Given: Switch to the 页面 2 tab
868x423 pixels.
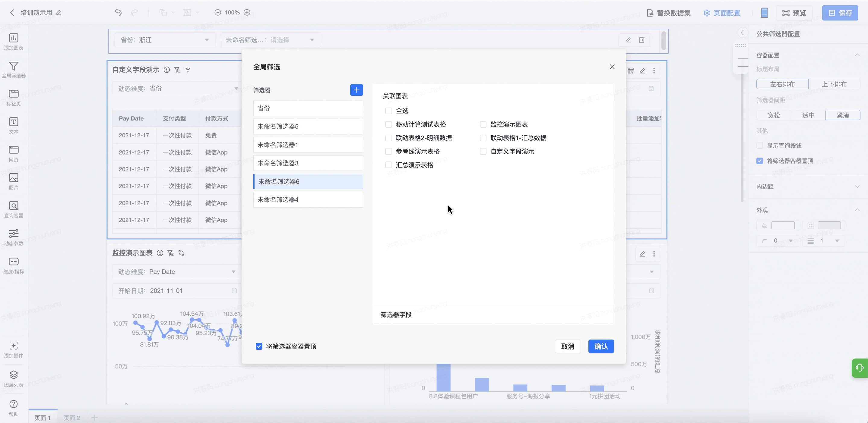Looking at the screenshot, I should (x=72, y=418).
